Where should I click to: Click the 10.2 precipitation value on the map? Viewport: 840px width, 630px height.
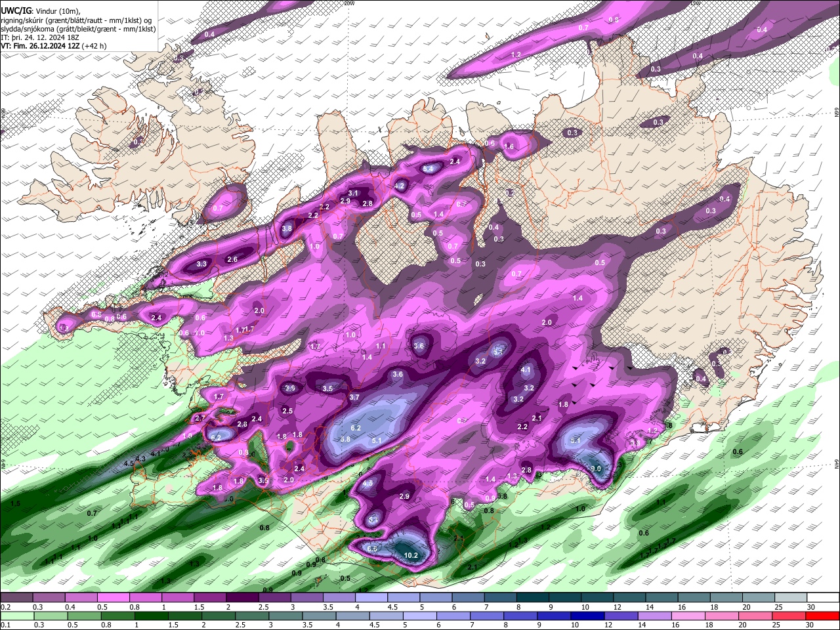pyautogui.click(x=411, y=556)
